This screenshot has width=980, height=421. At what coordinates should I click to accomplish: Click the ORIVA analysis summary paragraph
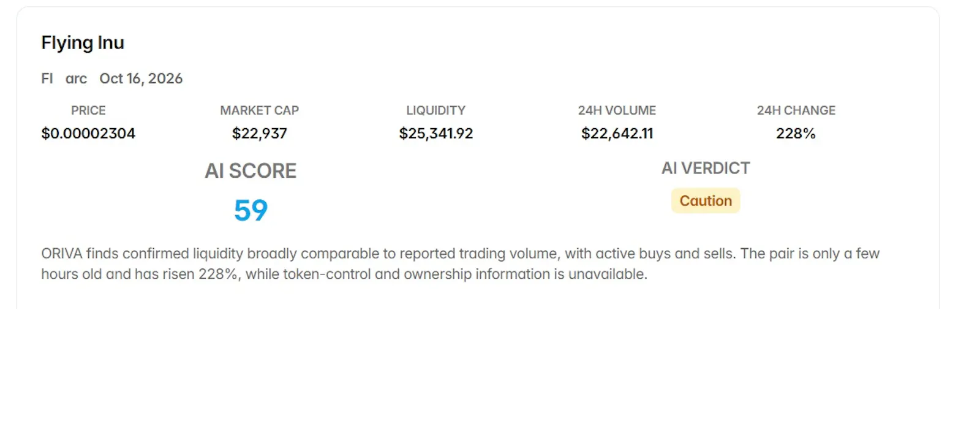[x=461, y=264]
